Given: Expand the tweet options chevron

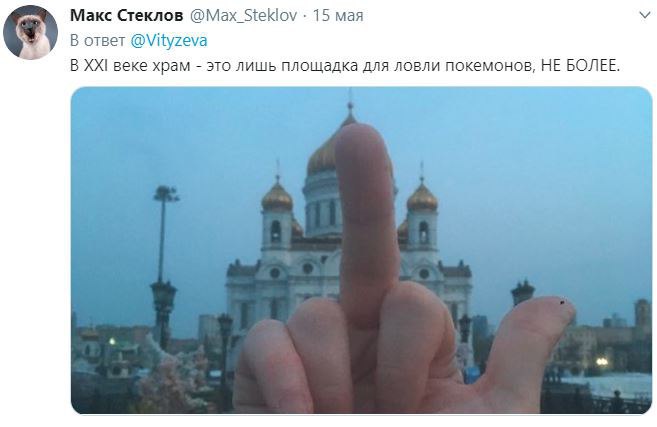Looking at the screenshot, I should (644, 16).
